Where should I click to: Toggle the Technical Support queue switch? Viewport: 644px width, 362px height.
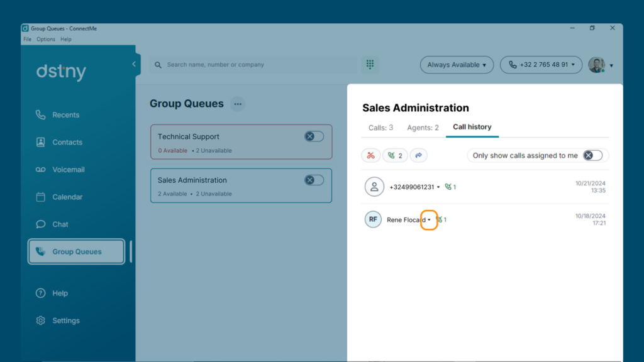pos(314,136)
